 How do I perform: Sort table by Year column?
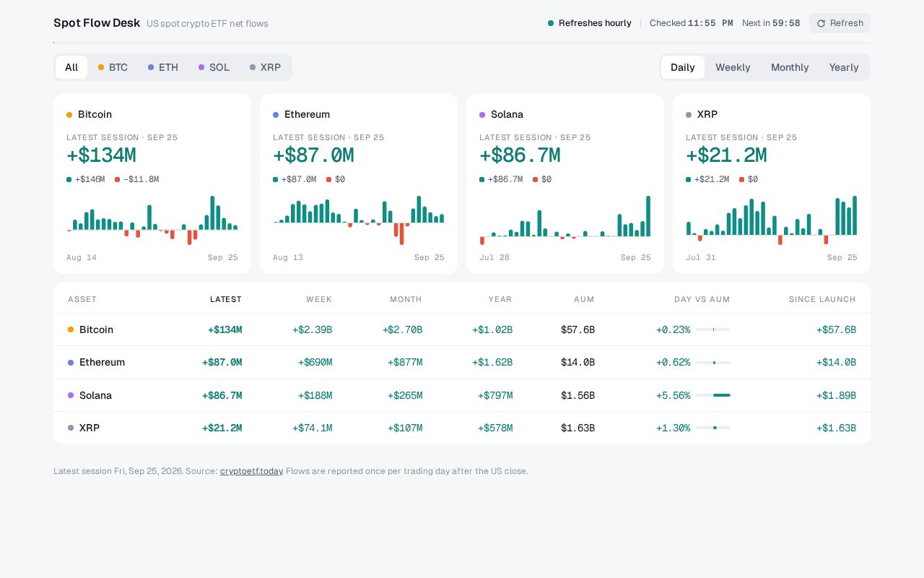[x=500, y=299]
